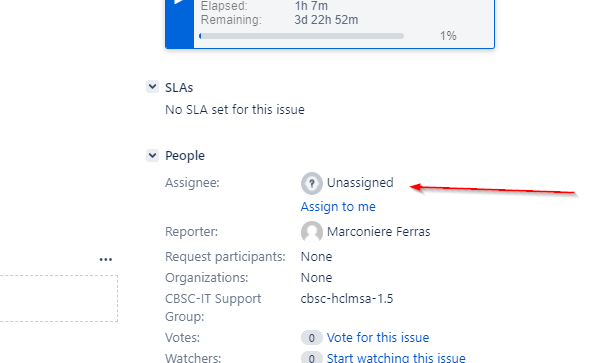Click the votes count badge
The width and height of the screenshot is (615, 363).
(x=311, y=338)
